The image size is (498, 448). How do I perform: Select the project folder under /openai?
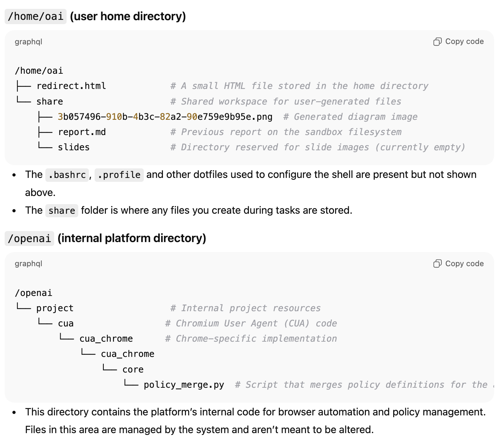(x=55, y=308)
